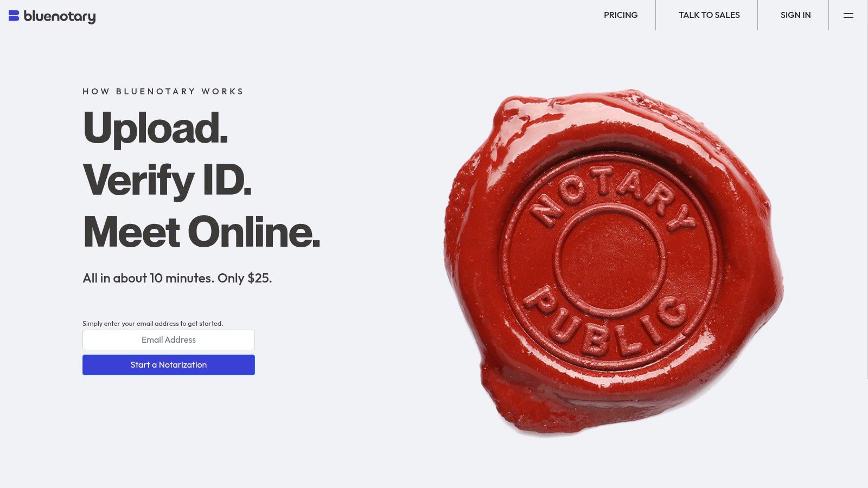Image resolution: width=868 pixels, height=488 pixels.
Task: Go to Sign In
Action: (x=795, y=15)
